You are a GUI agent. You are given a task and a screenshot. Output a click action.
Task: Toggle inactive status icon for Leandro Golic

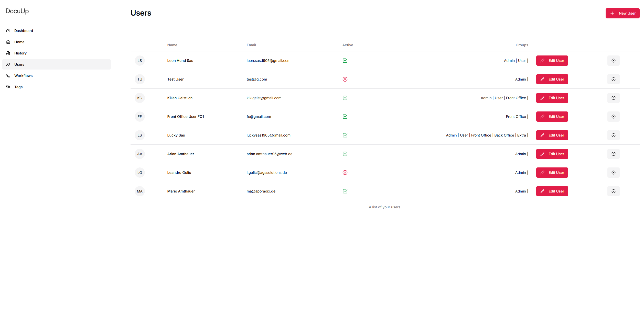pos(345,173)
